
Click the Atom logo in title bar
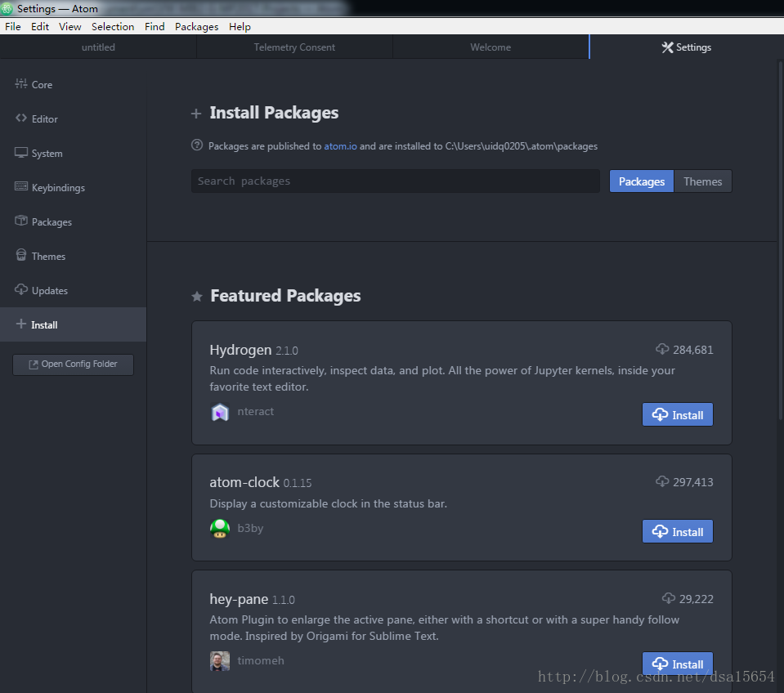click(x=7, y=8)
